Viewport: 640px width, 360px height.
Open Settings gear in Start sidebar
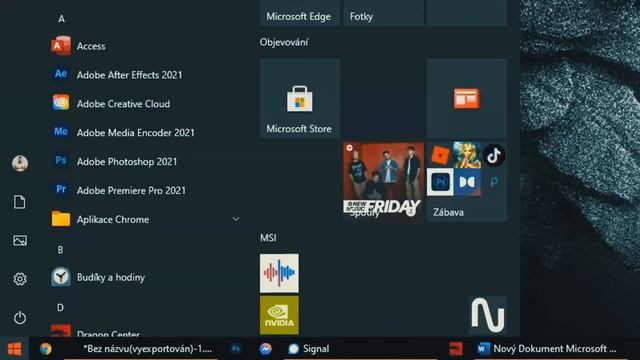pyautogui.click(x=20, y=279)
